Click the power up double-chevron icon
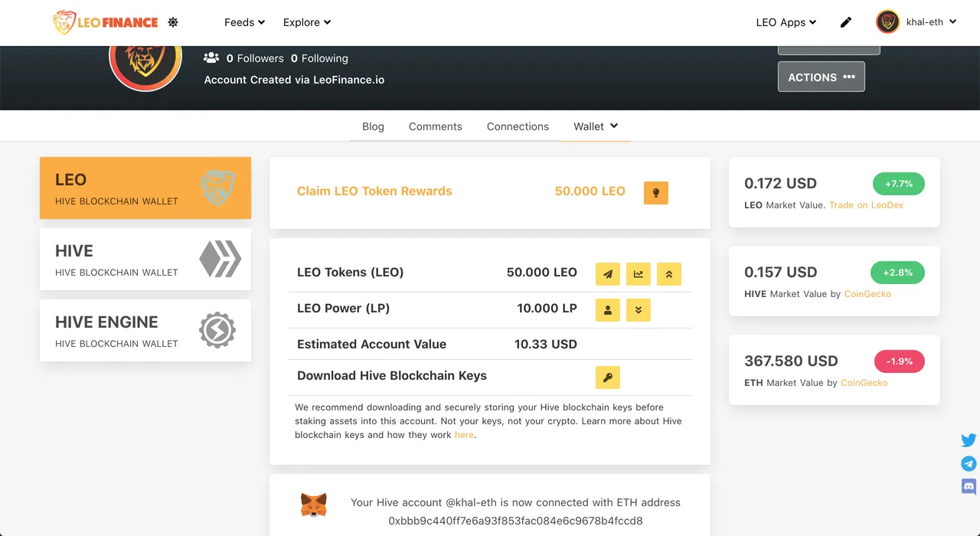980x536 pixels. click(x=669, y=274)
